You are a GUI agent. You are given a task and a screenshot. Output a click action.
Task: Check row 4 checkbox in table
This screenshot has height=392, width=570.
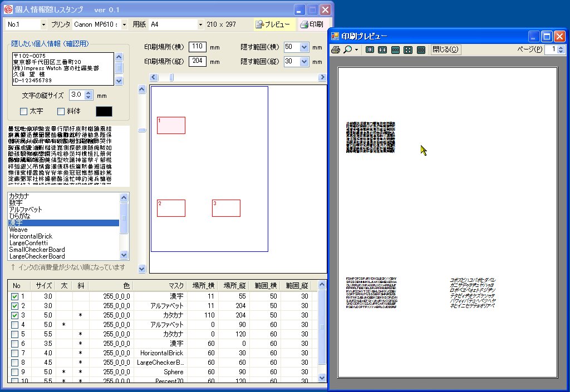(x=14, y=325)
